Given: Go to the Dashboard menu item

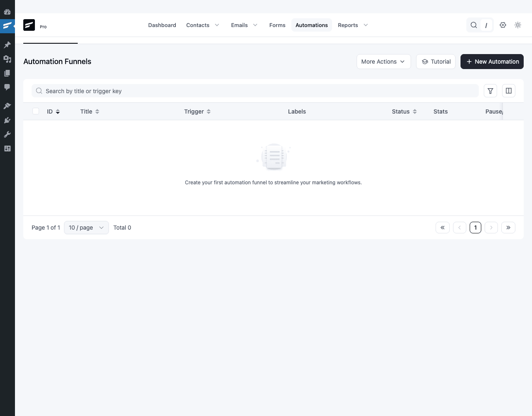Looking at the screenshot, I should click(162, 25).
